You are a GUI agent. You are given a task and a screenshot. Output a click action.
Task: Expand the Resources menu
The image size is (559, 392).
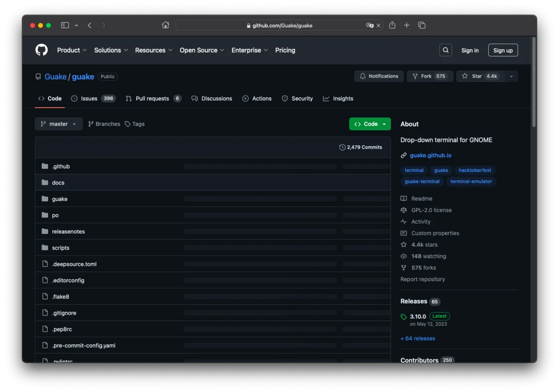coord(154,50)
